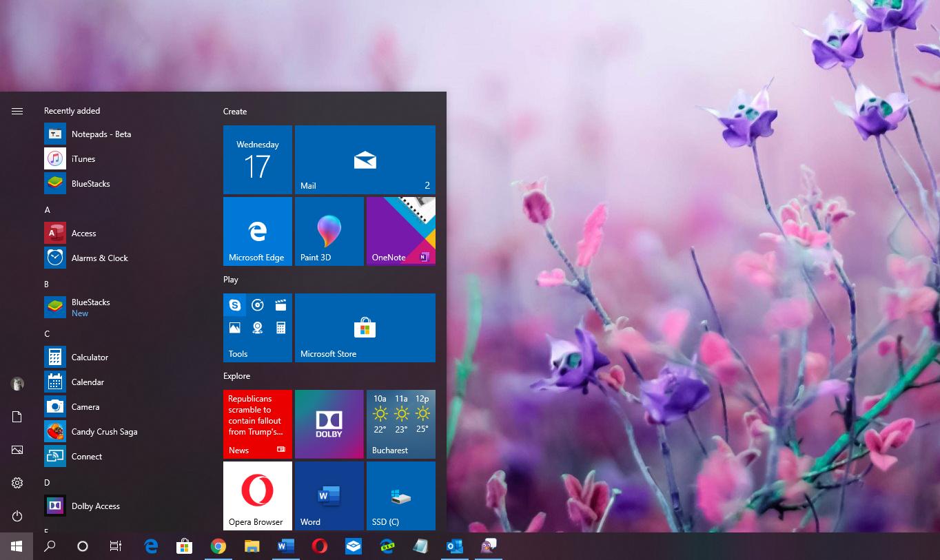The height and width of the screenshot is (560, 940).
Task: Open Microsoft Store from taskbar
Action: (x=184, y=546)
